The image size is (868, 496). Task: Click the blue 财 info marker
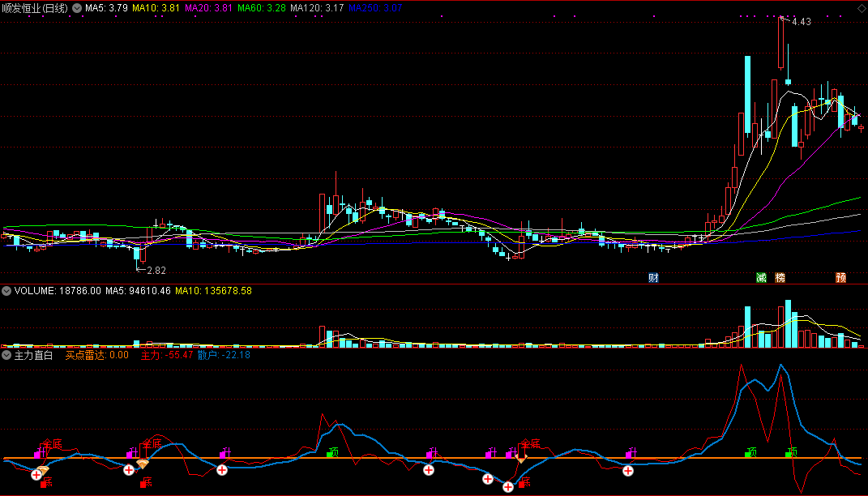654,278
